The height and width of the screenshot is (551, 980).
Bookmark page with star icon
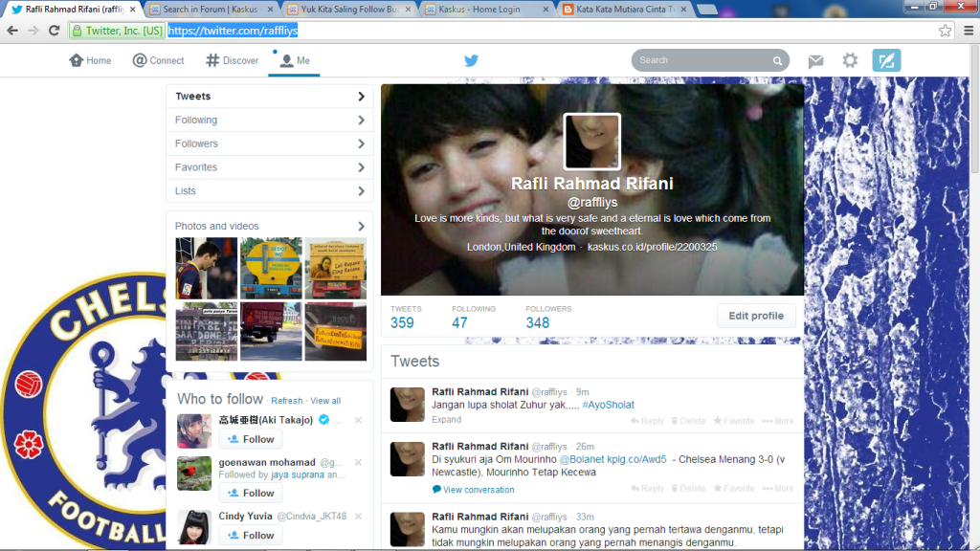945,31
